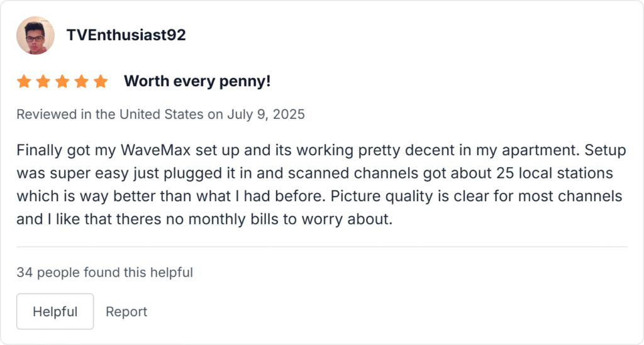This screenshot has height=345, width=644.
Task: Click the second orange rating star
Action: pyautogui.click(x=43, y=82)
